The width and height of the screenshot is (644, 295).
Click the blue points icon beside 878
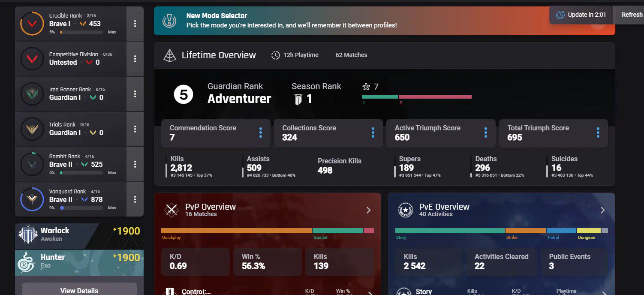click(x=84, y=200)
